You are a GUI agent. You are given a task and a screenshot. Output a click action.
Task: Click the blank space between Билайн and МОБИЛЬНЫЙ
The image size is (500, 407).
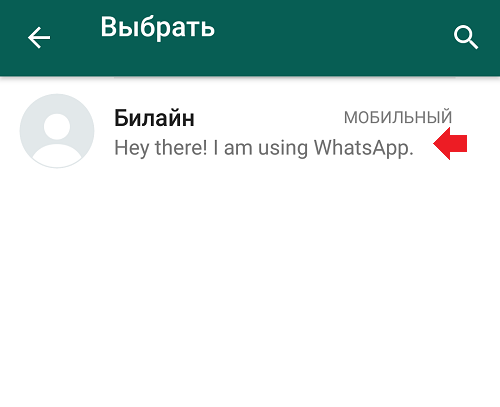click(x=269, y=117)
